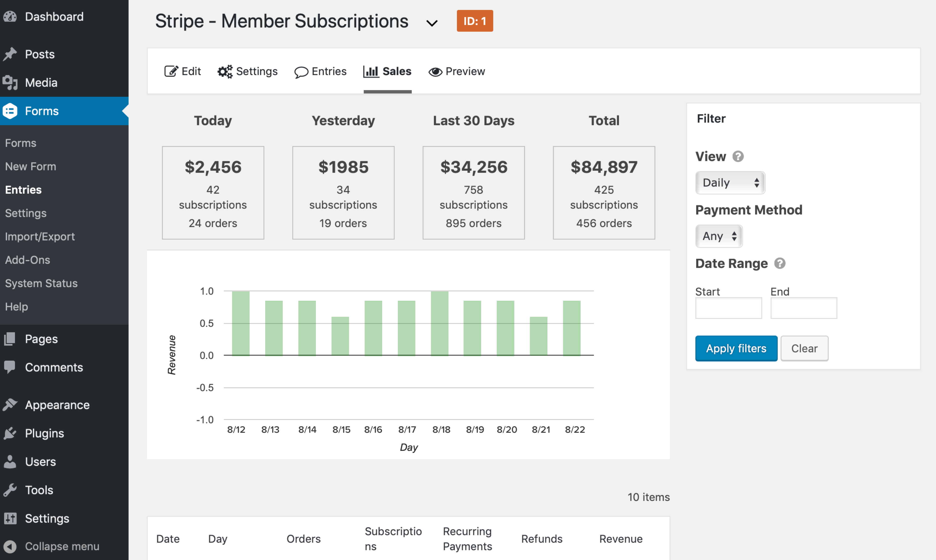This screenshot has width=936, height=560.
Task: Open the form switcher chevron beside the title
Action: point(432,23)
